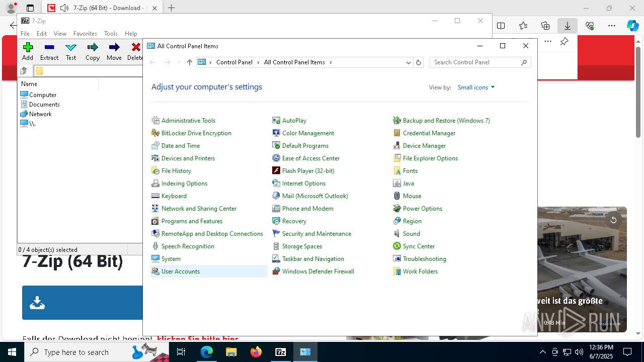This screenshot has height=362, width=644.
Task: Open 7-Zip Edit menu
Action: click(x=42, y=34)
